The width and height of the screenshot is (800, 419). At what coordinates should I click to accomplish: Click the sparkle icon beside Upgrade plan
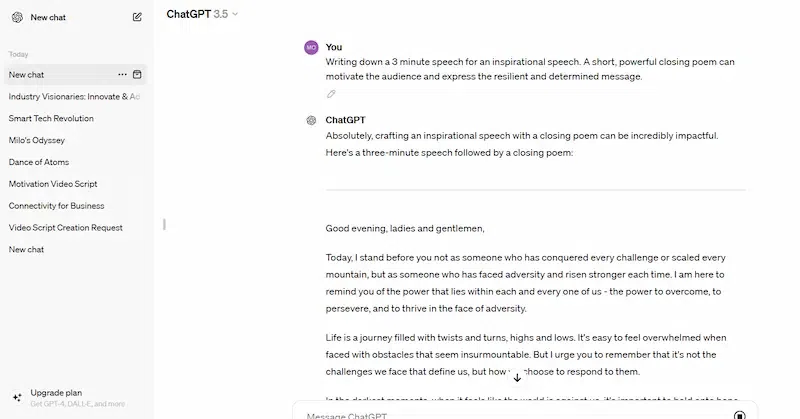pyautogui.click(x=17, y=397)
